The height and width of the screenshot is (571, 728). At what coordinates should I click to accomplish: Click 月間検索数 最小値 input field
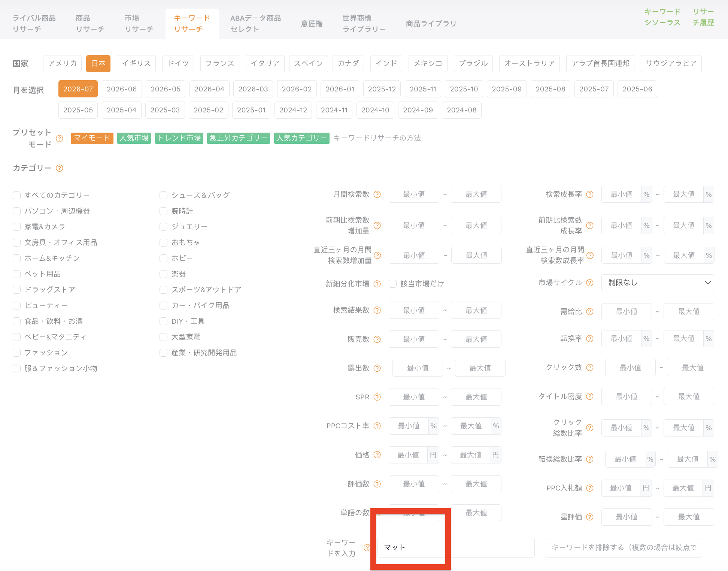tap(414, 194)
